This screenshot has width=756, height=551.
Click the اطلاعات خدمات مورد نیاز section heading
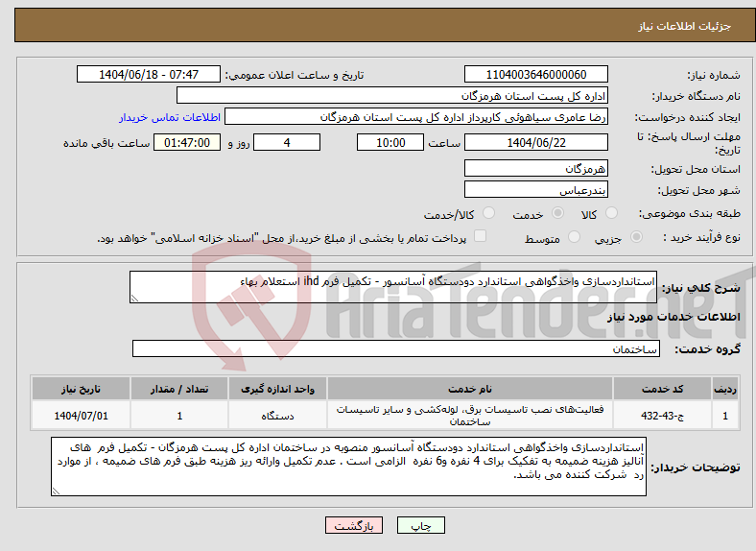(673, 317)
